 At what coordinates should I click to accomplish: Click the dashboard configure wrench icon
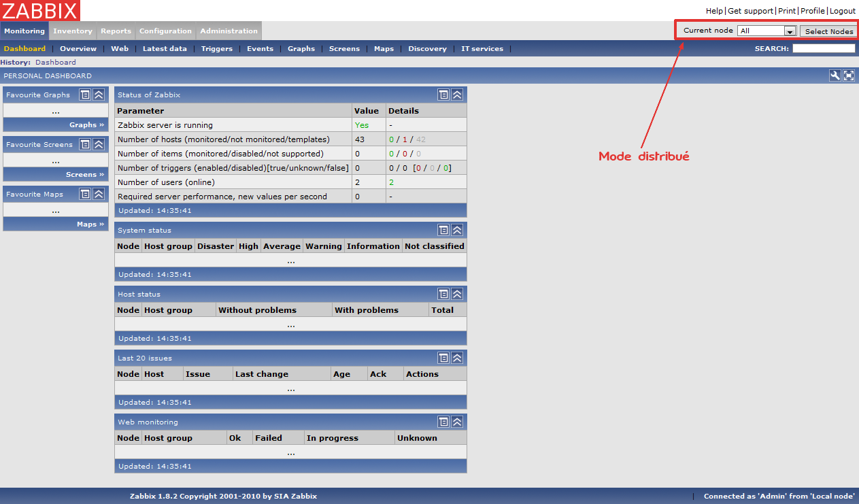835,75
